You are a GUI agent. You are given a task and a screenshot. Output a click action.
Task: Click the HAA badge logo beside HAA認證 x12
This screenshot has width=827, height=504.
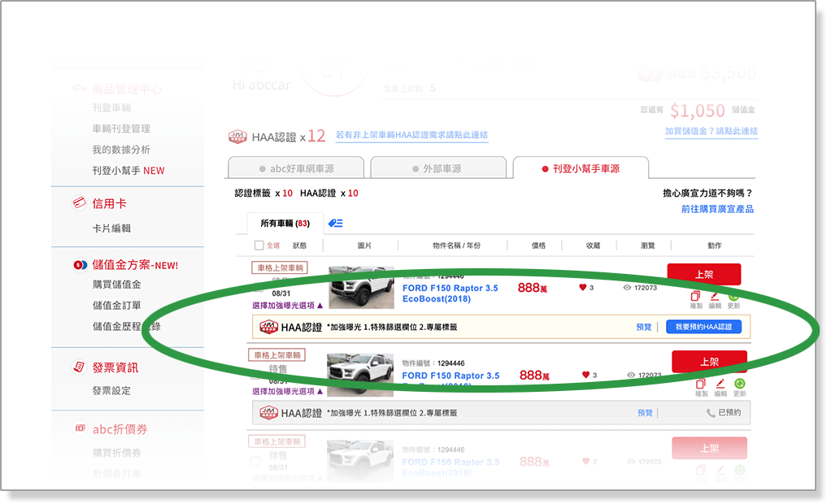tap(238, 137)
